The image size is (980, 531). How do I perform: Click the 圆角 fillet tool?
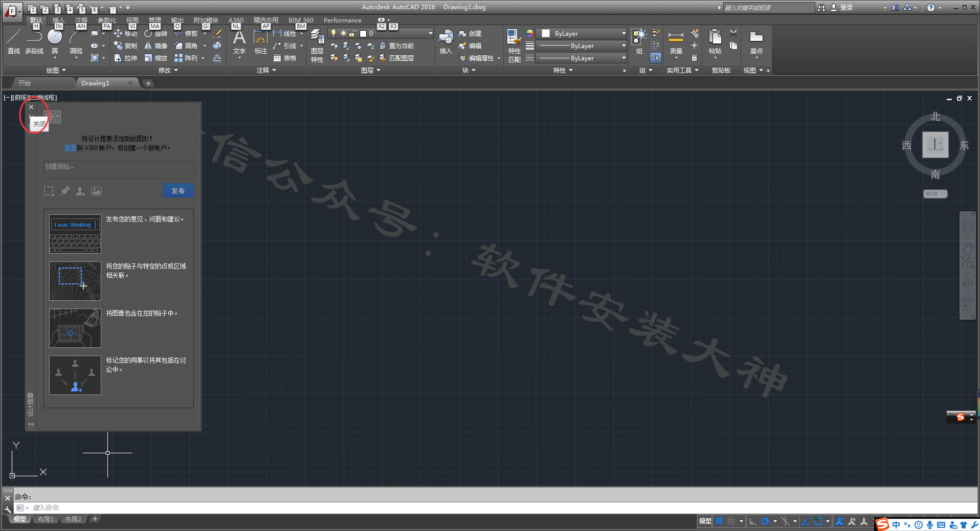click(x=186, y=46)
